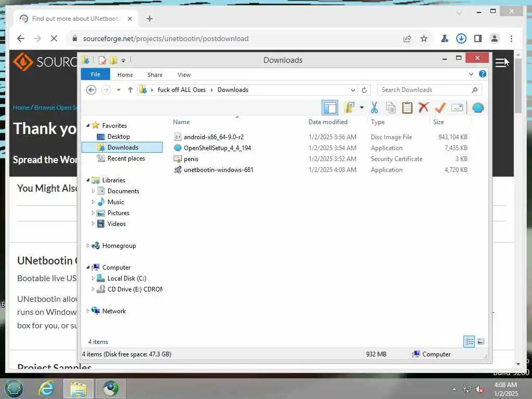This screenshot has width=532, height=399.
Task: Close the UNetbootin browser tab
Action: (x=130, y=19)
